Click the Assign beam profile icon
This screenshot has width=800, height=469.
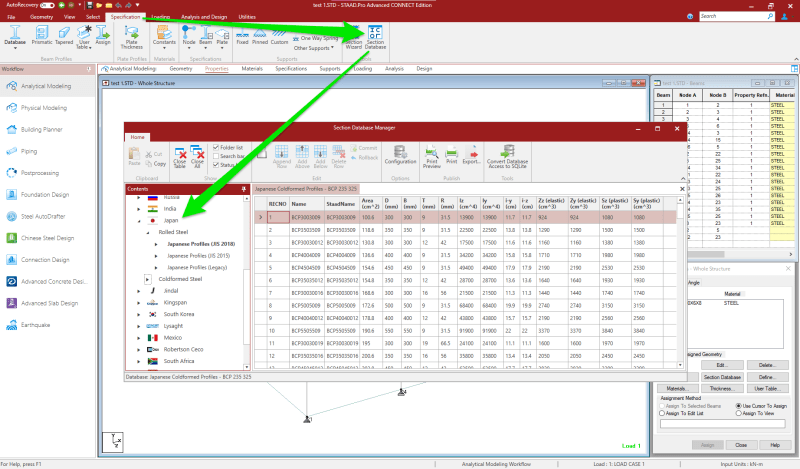(103, 36)
